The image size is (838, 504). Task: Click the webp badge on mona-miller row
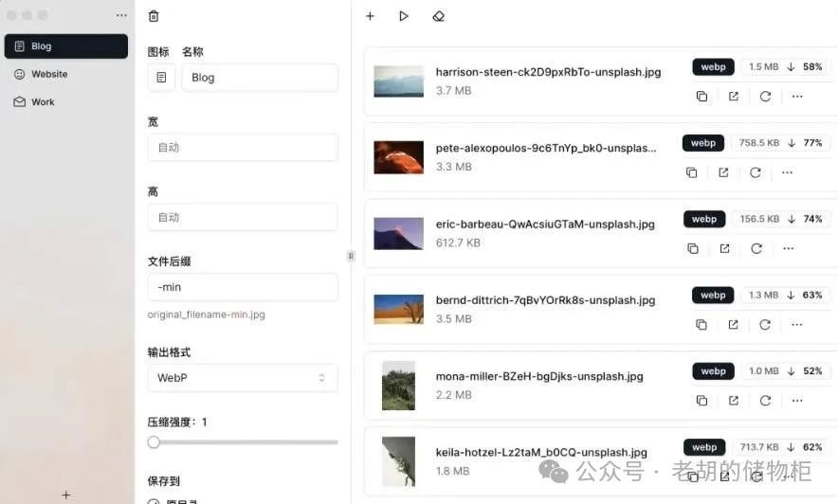[713, 371]
